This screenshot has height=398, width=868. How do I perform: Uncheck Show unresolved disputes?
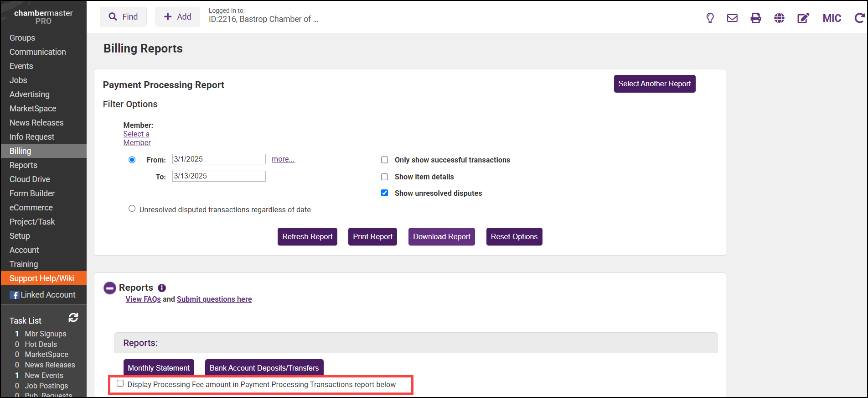(x=385, y=193)
